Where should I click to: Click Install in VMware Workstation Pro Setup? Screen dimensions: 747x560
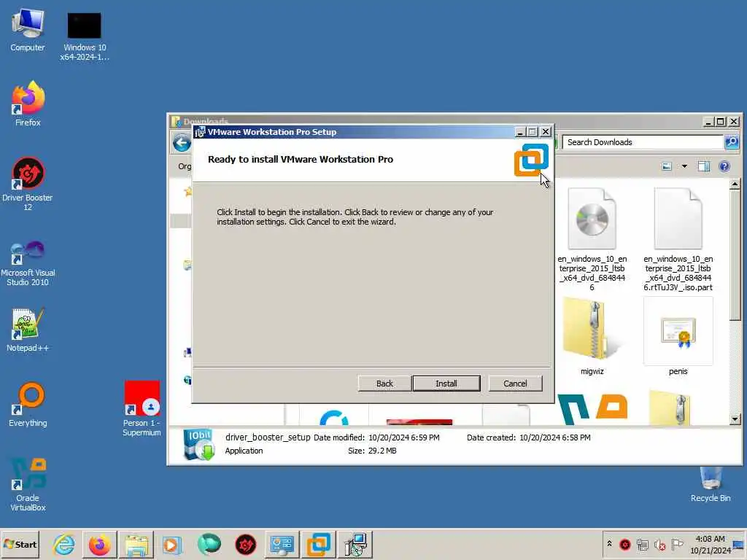(x=446, y=384)
